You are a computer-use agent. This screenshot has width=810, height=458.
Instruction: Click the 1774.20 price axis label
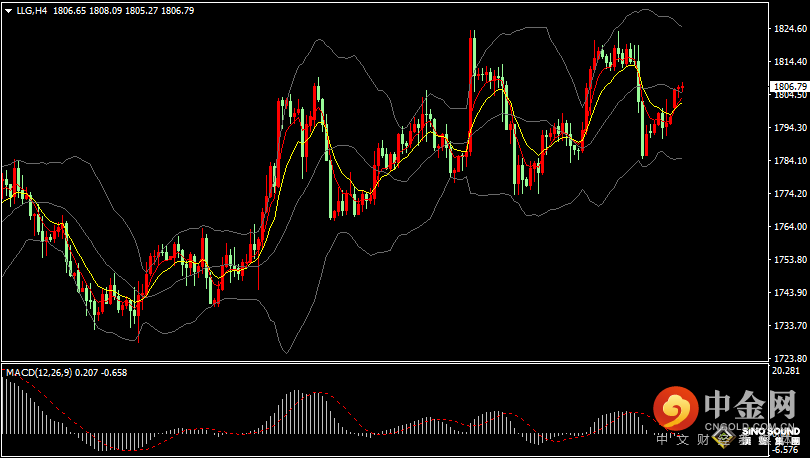coord(791,194)
